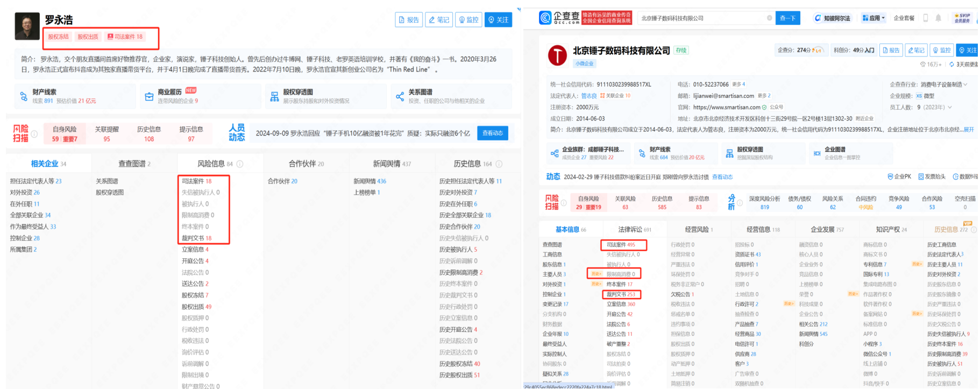Open 股权穿透图 card on company page
980x389 pixels.
[x=762, y=153]
